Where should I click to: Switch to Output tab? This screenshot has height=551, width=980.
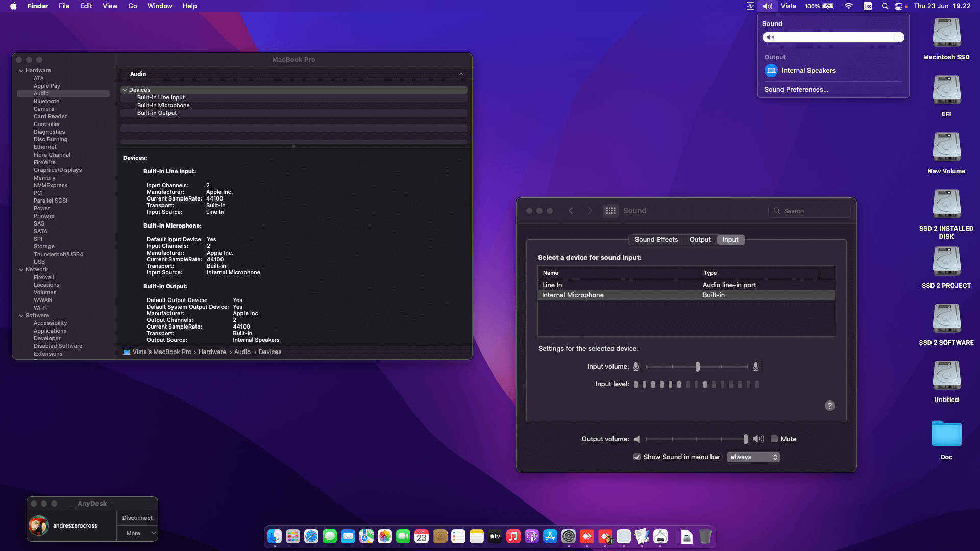(x=700, y=239)
